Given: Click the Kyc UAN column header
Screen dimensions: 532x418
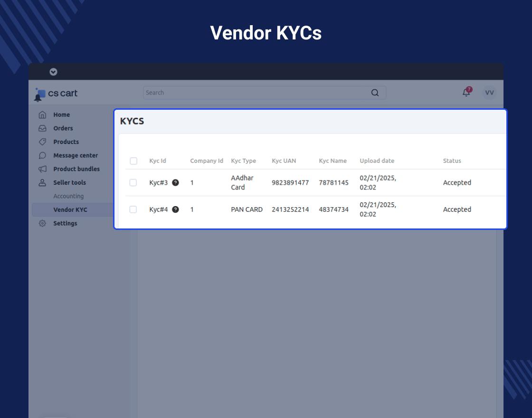Looking at the screenshot, I should (x=284, y=161).
